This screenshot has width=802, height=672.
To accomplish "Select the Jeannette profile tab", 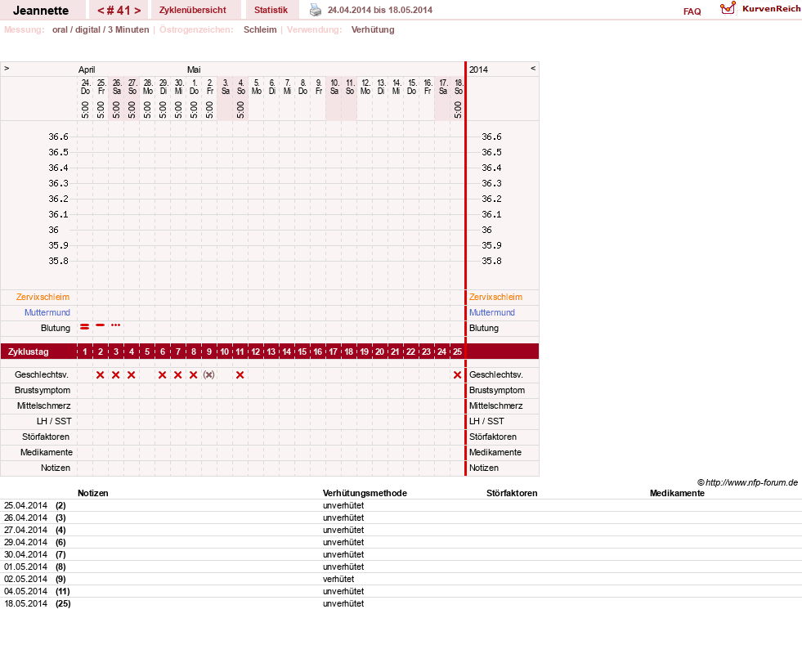I will click(41, 10).
